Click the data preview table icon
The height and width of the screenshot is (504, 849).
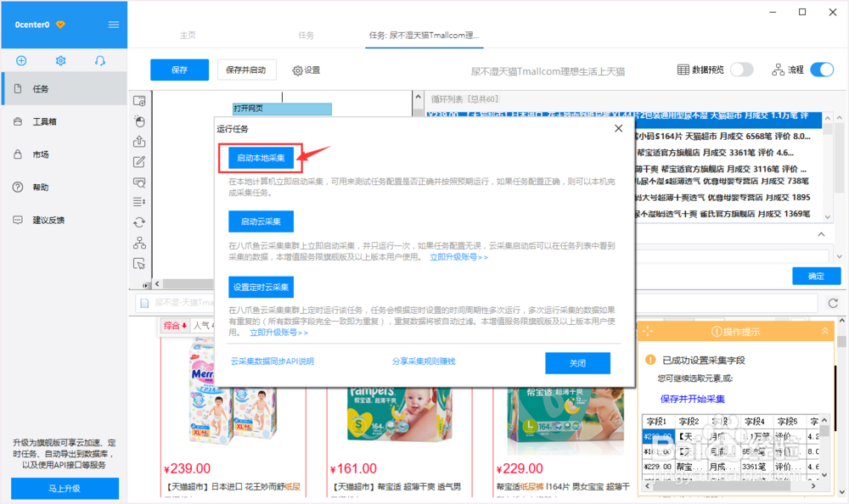tap(683, 70)
